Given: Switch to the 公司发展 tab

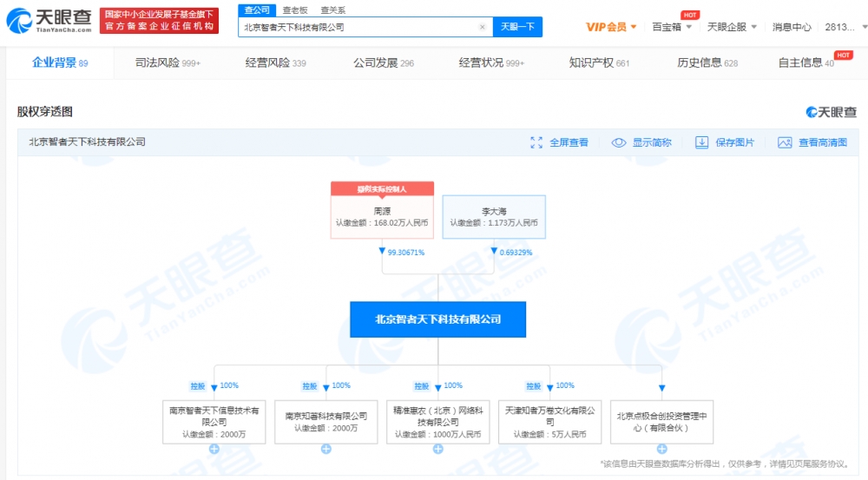Looking at the screenshot, I should tap(384, 62).
